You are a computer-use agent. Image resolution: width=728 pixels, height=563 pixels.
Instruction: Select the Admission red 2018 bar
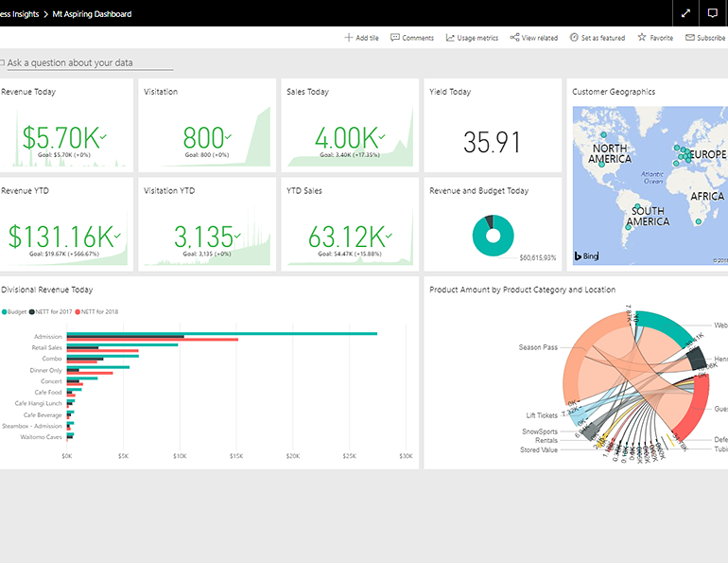[x=153, y=340]
